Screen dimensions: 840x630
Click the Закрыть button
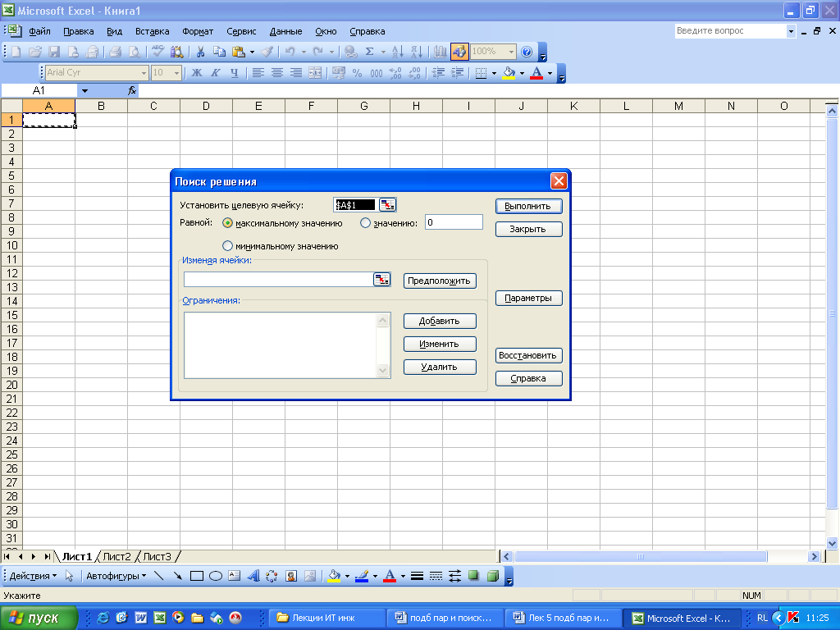[x=529, y=230]
